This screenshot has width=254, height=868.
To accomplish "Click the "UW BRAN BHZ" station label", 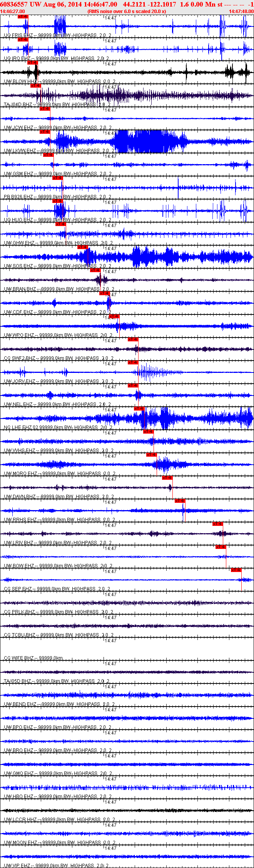I will (20, 289).
